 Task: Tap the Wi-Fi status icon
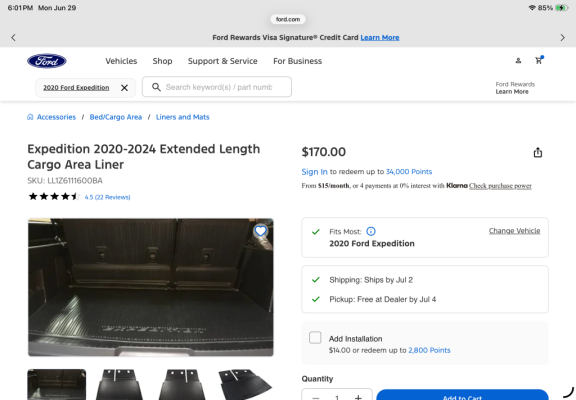(532, 8)
